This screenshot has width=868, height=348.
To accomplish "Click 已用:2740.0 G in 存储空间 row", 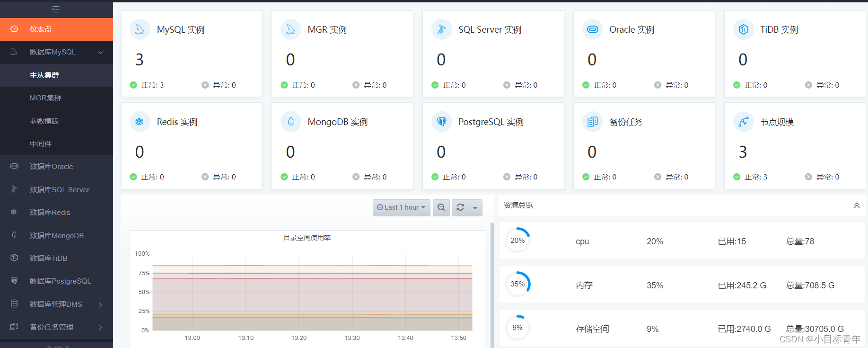I will 744,329.
